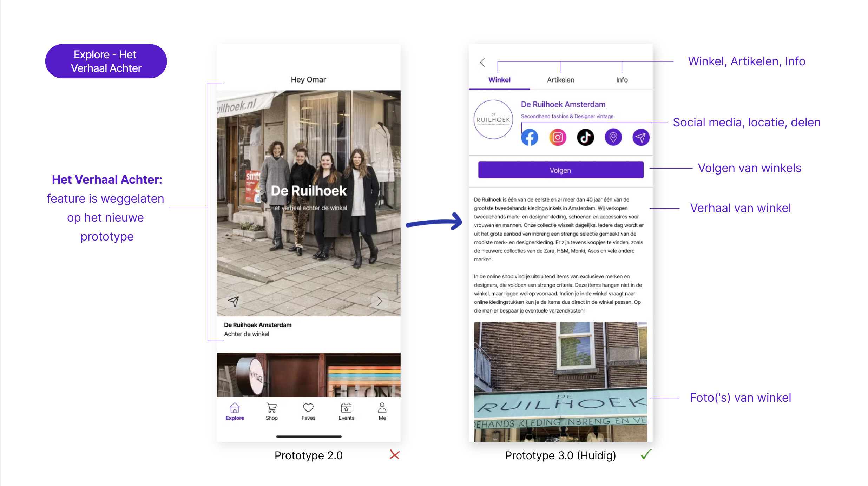The image size is (868, 486).
Task: Open the Facebook icon for De Ruilhoek
Action: [x=530, y=137]
